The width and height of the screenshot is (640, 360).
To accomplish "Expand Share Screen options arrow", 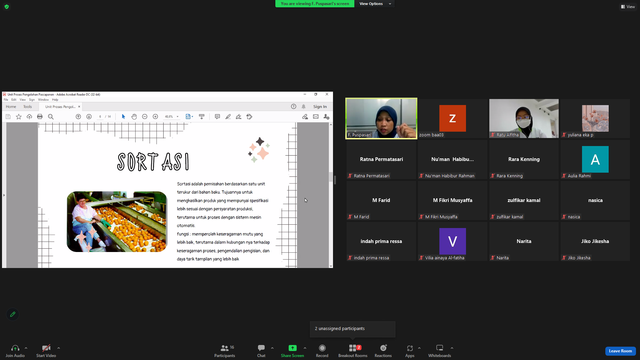I will (x=305, y=348).
